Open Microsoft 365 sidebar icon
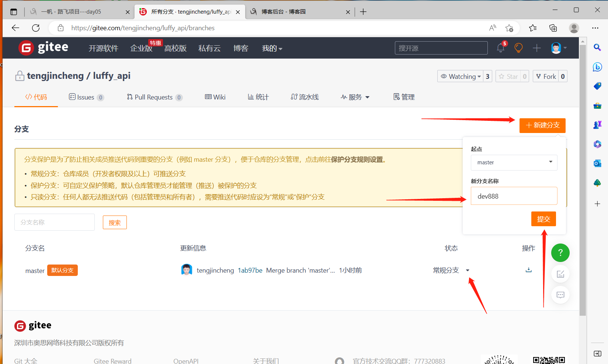608x364 pixels. click(x=597, y=144)
